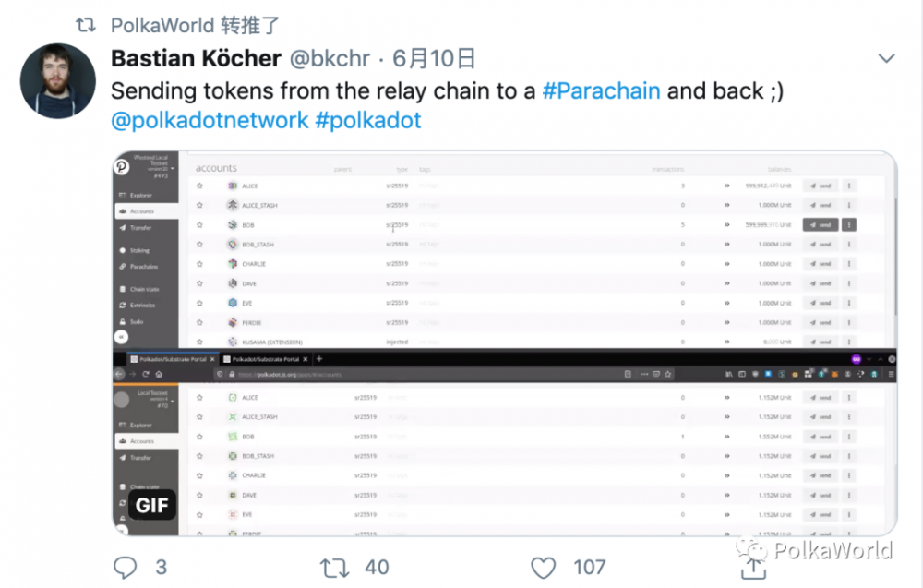Click the Firefox home icon

tap(159, 374)
